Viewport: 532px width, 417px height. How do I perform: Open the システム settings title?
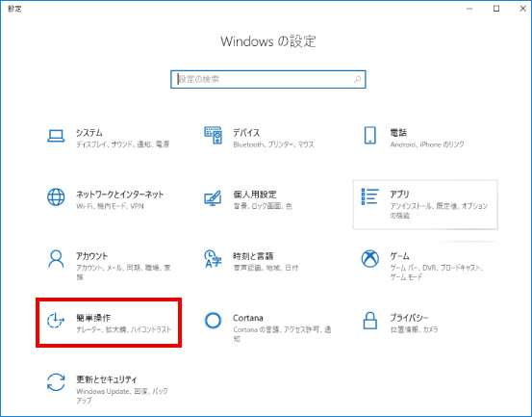coord(89,133)
